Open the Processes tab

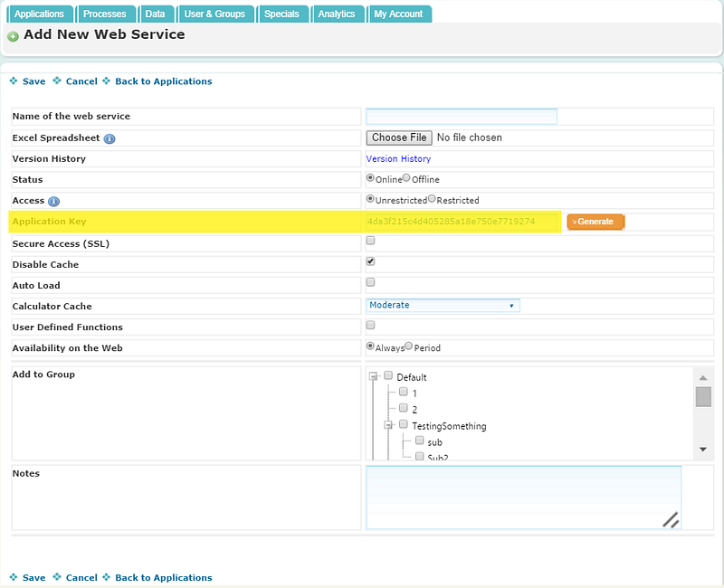(x=105, y=14)
